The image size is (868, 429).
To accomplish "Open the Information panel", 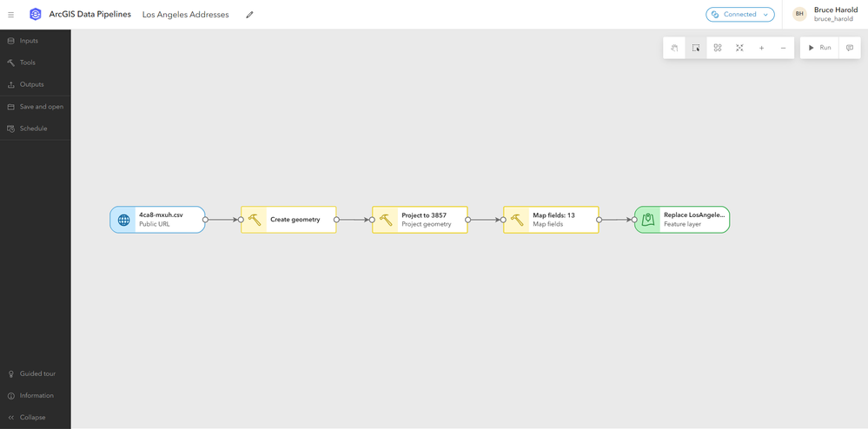I will 36,395.
